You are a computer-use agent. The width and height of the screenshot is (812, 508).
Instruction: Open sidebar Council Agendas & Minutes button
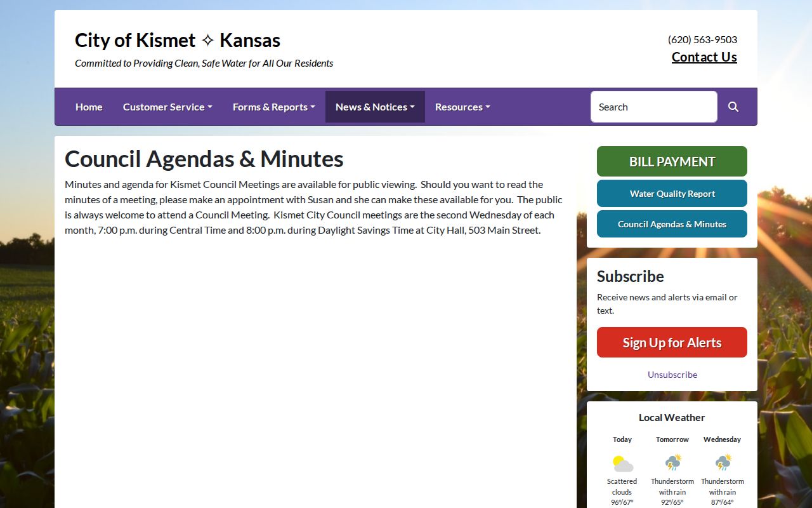[672, 224]
